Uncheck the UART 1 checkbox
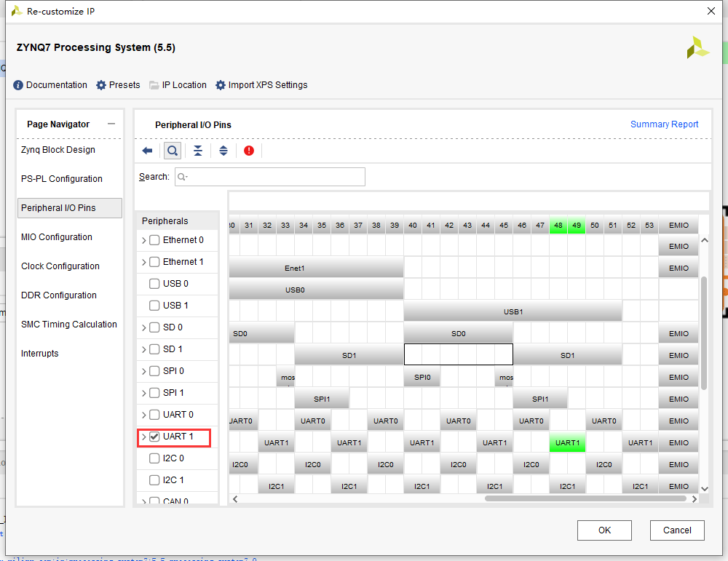Viewport: 728px width, 561px height. pyautogui.click(x=154, y=437)
